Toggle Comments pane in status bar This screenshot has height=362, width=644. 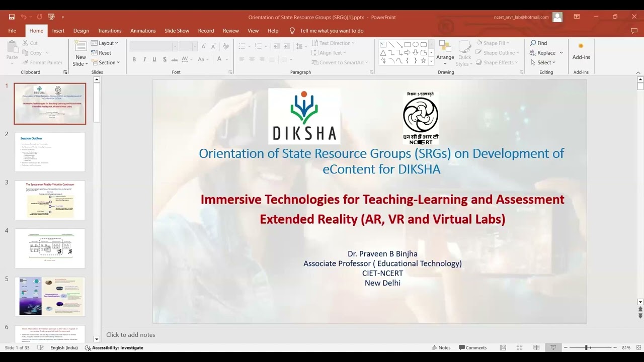(472, 347)
